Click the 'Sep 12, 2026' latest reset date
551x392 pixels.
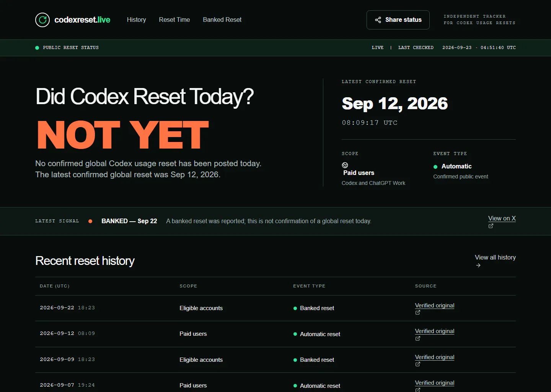click(x=395, y=103)
